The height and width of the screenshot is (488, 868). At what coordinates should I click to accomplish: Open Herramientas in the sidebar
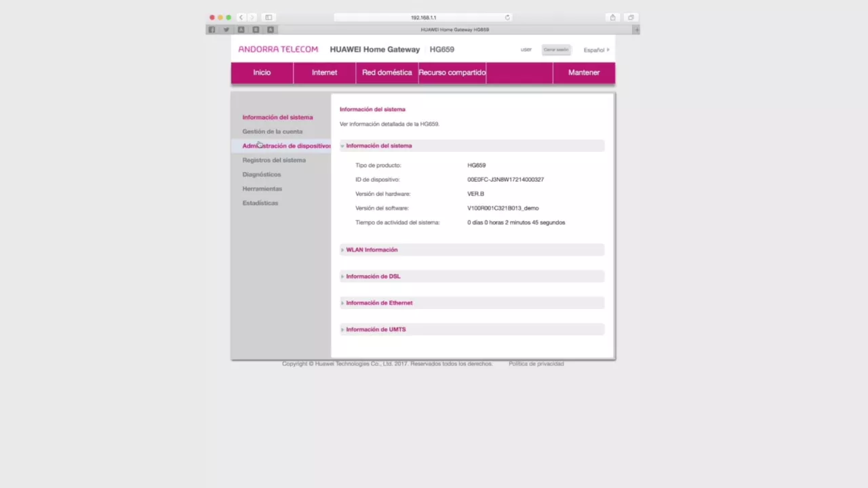tap(262, 188)
